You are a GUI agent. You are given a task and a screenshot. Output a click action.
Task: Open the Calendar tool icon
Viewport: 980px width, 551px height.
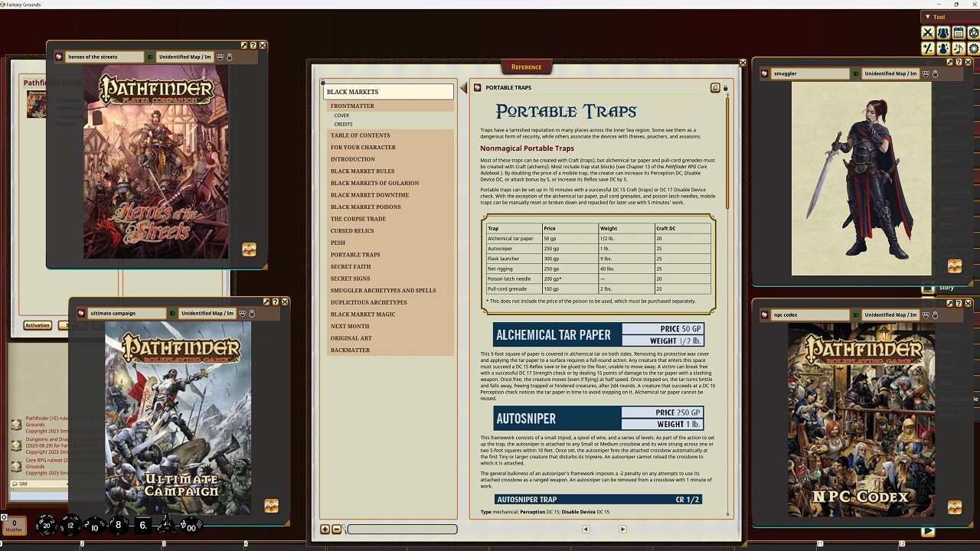pos(959,33)
